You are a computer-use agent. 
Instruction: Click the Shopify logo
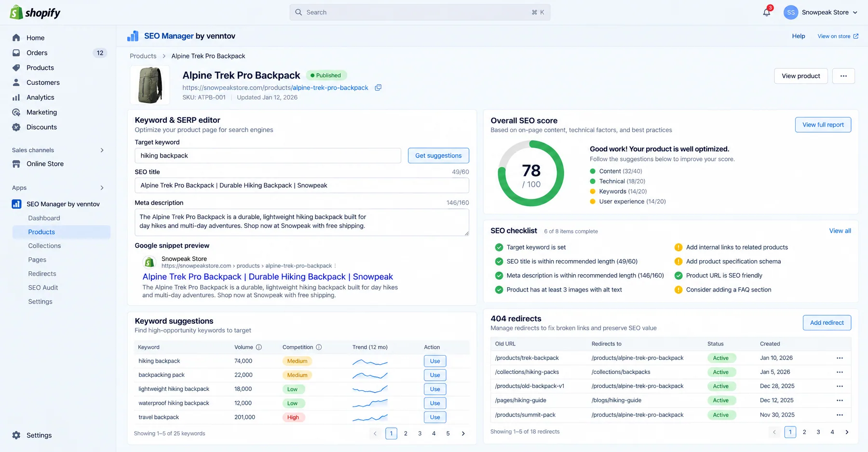click(x=35, y=13)
